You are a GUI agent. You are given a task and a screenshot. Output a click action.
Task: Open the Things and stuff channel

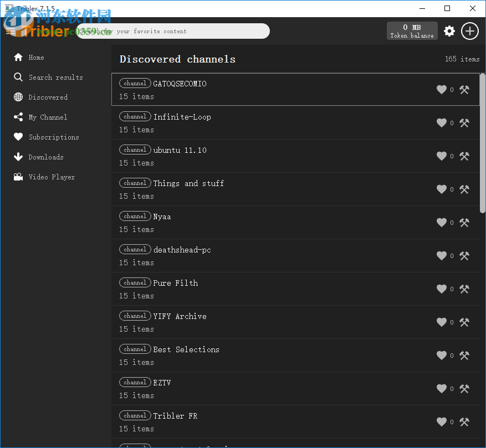295,189
